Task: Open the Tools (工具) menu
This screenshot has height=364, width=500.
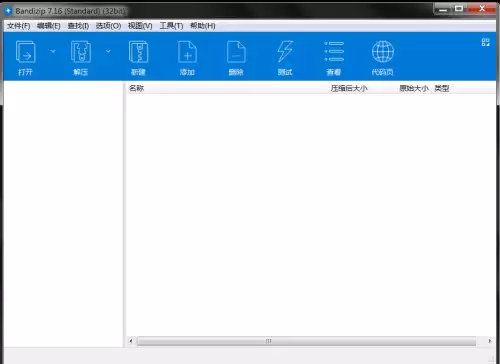Action: (x=171, y=26)
